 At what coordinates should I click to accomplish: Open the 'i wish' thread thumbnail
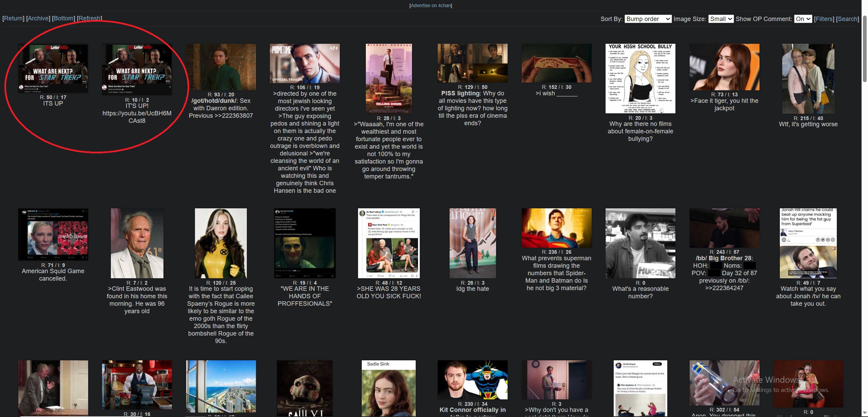(557, 63)
